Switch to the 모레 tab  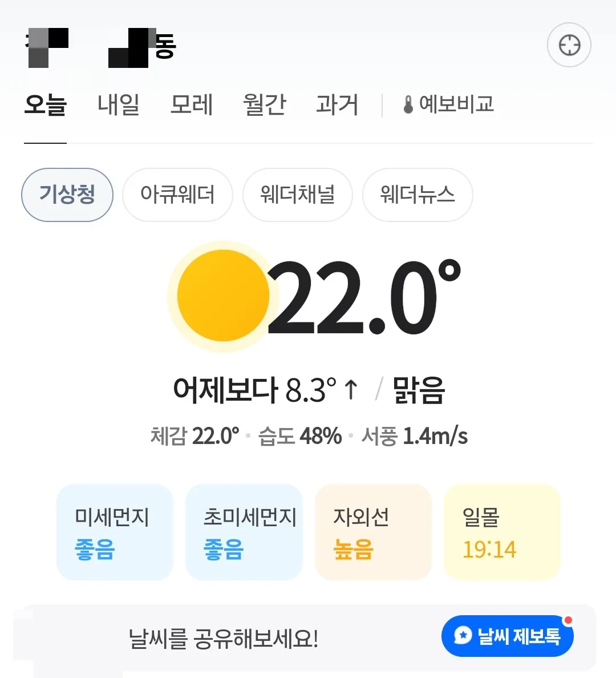point(192,104)
